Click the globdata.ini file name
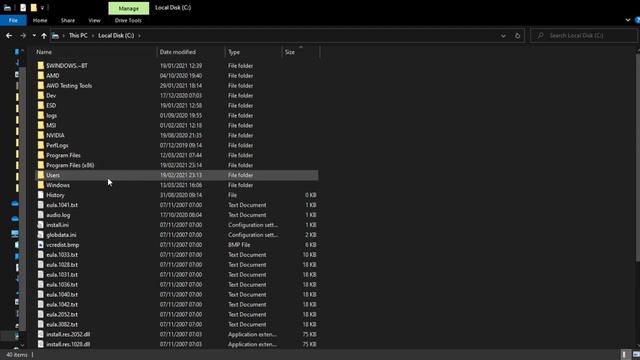Viewport: 640px width, 360px height. click(61, 235)
